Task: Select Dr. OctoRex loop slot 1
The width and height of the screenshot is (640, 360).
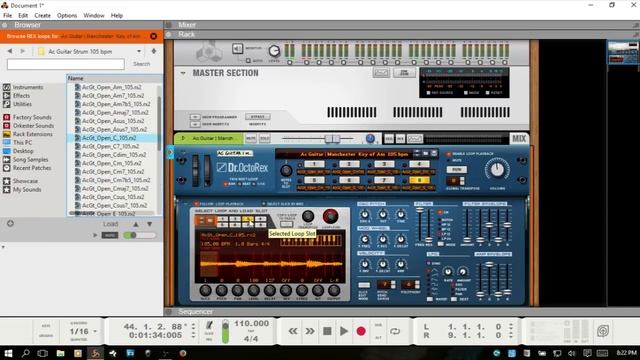Action: click(313, 164)
